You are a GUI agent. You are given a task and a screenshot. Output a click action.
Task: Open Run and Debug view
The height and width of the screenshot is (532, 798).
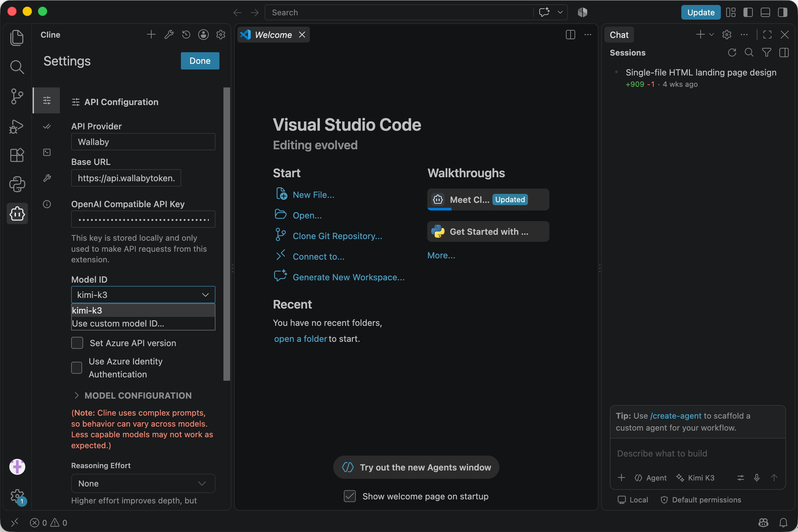pos(17,126)
